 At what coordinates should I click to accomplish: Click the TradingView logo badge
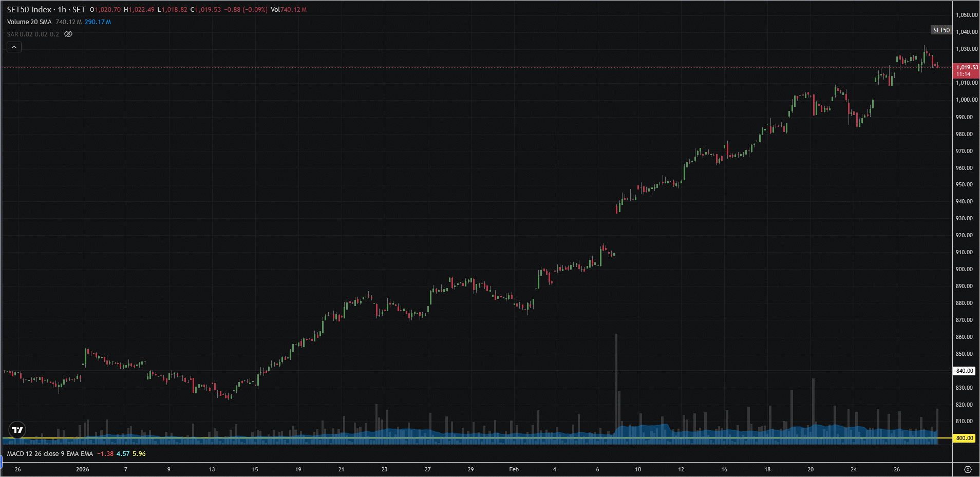pos(17,430)
